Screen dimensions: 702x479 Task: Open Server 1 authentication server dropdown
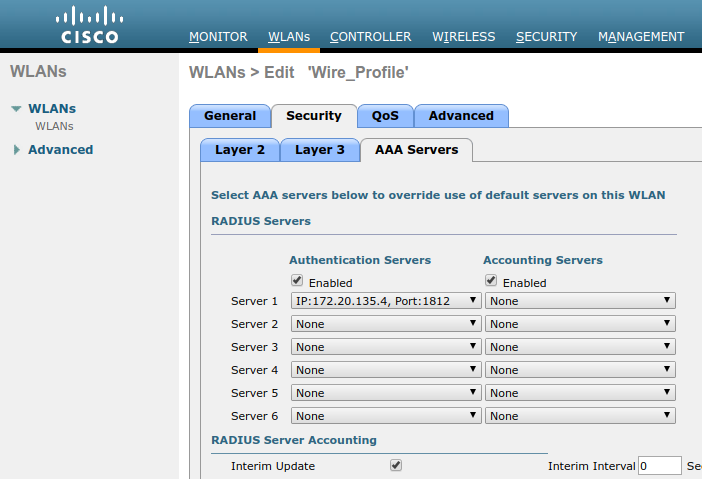click(386, 300)
